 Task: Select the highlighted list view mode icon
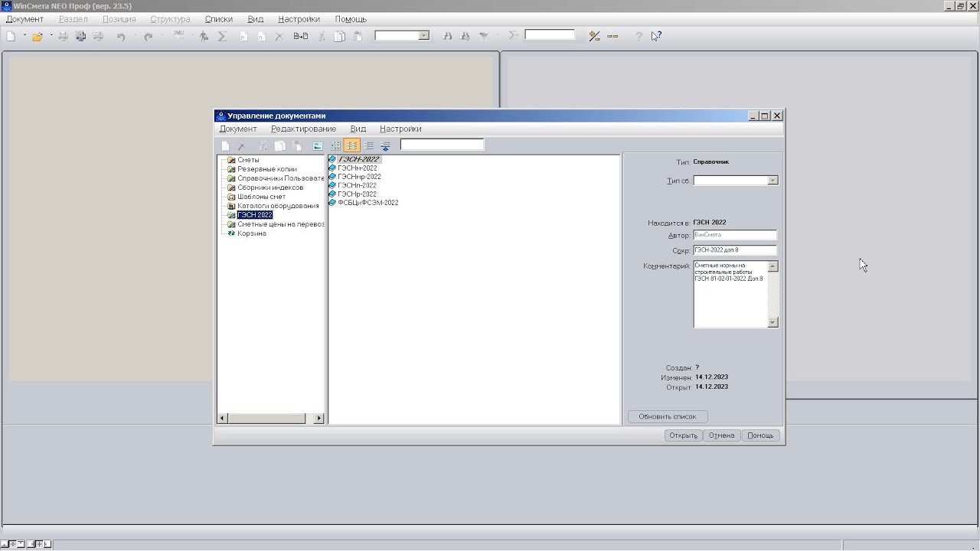pyautogui.click(x=352, y=145)
